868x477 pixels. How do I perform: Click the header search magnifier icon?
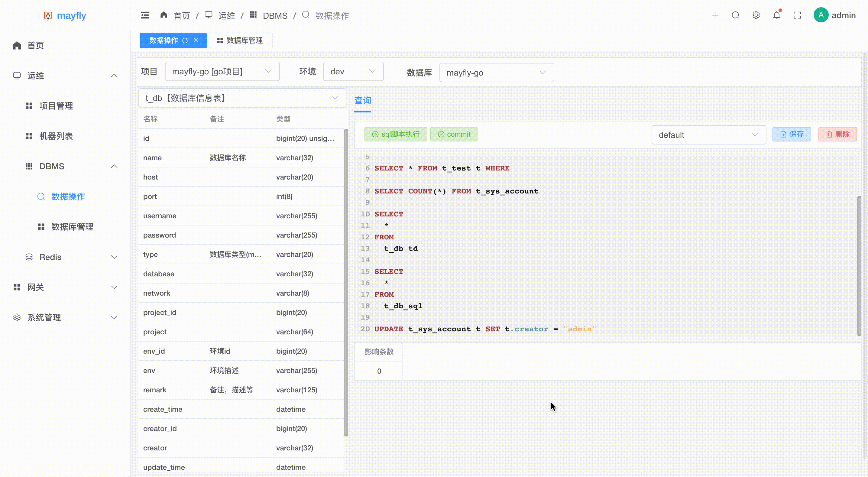coord(736,15)
